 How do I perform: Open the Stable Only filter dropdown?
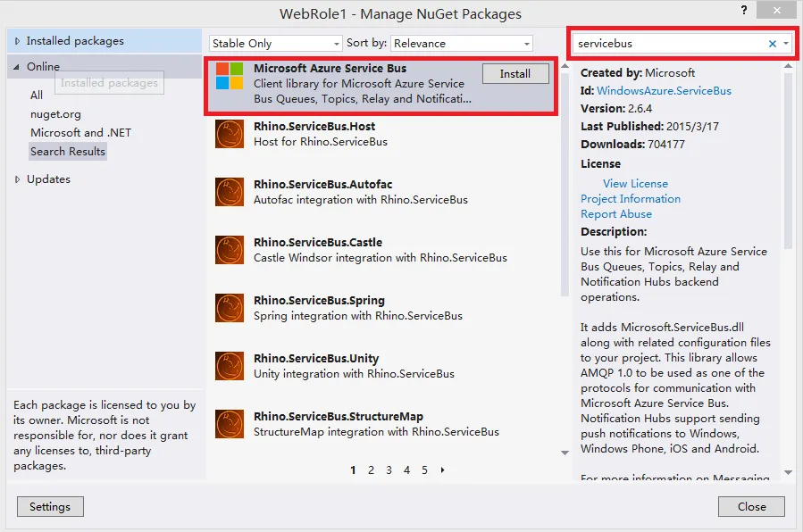pos(275,44)
